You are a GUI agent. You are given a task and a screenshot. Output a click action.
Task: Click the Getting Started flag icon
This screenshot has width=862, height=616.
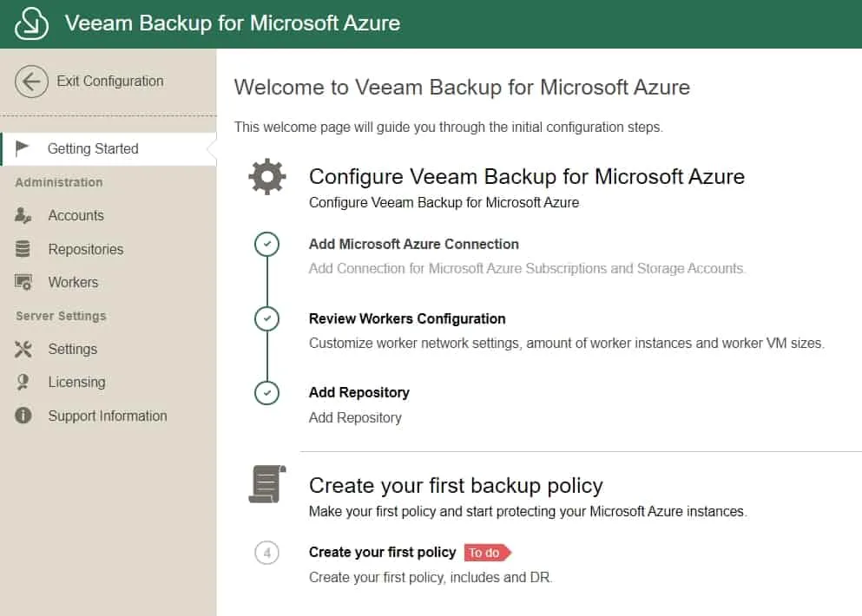point(22,147)
